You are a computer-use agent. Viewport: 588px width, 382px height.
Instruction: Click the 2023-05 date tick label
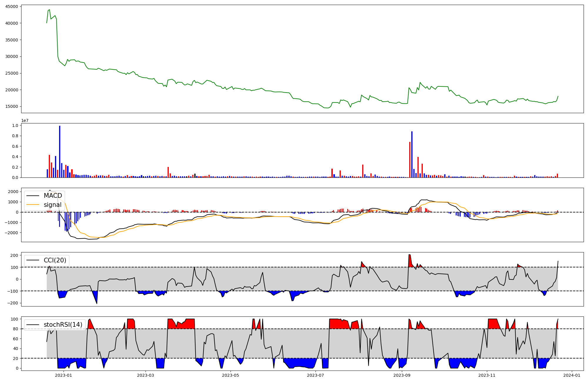tap(230, 375)
